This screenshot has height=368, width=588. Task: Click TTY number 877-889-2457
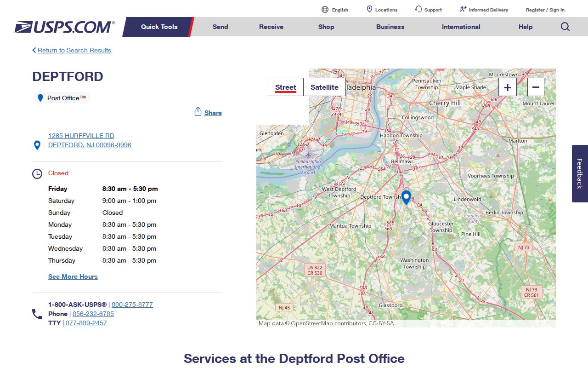[x=86, y=323]
